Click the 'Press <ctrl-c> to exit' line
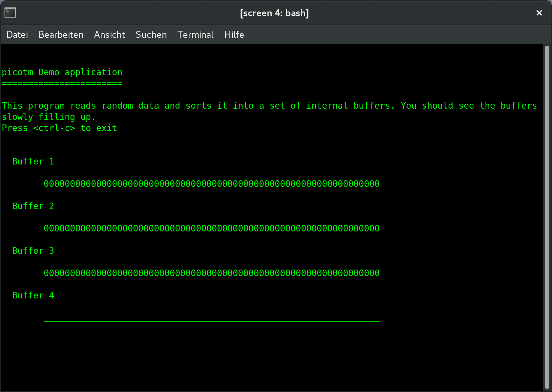This screenshot has height=392, width=552. pos(59,128)
